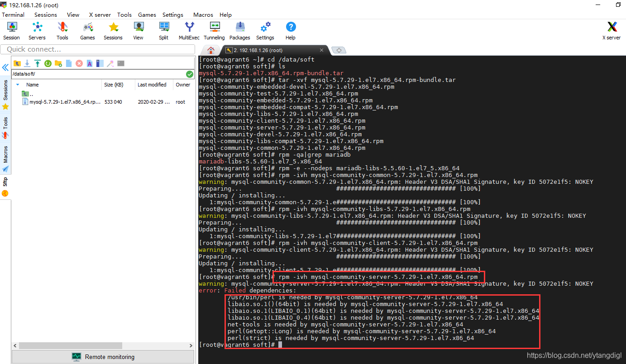Click the '533 040' size value
This screenshot has width=626, height=364.
coord(113,102)
